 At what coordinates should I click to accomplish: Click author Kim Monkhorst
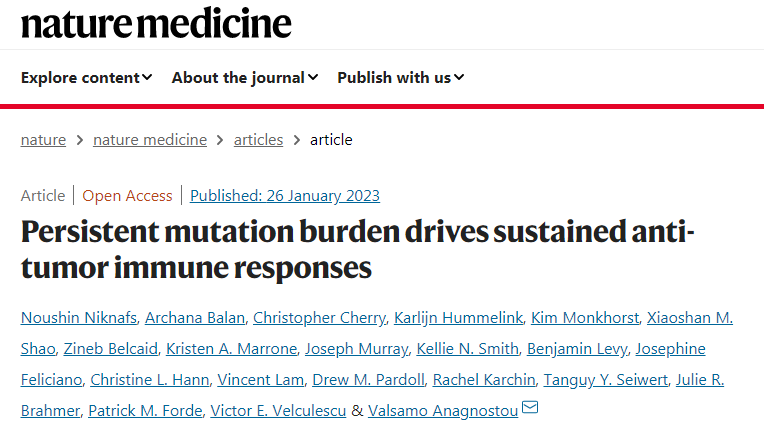584,319
